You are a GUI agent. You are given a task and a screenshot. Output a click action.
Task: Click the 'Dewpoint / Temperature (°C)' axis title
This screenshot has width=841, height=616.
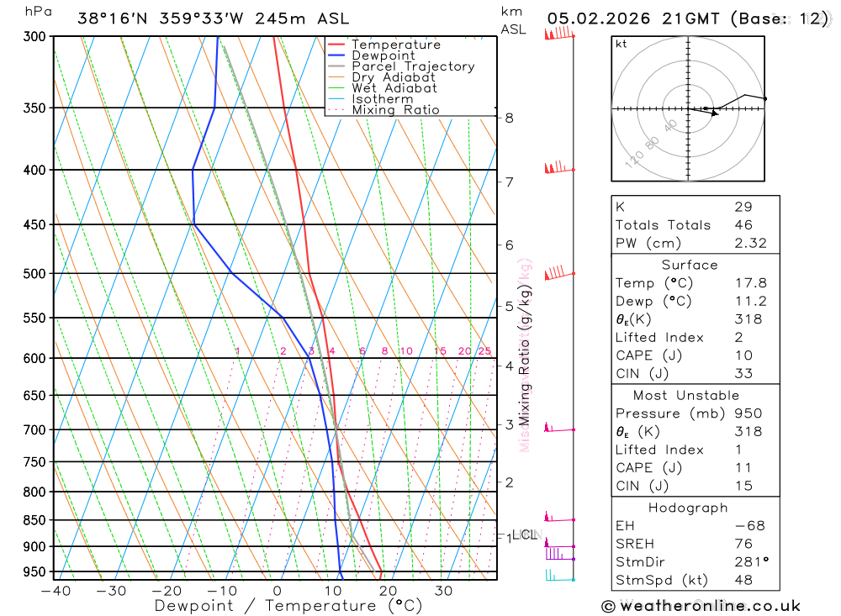pyautogui.click(x=288, y=606)
